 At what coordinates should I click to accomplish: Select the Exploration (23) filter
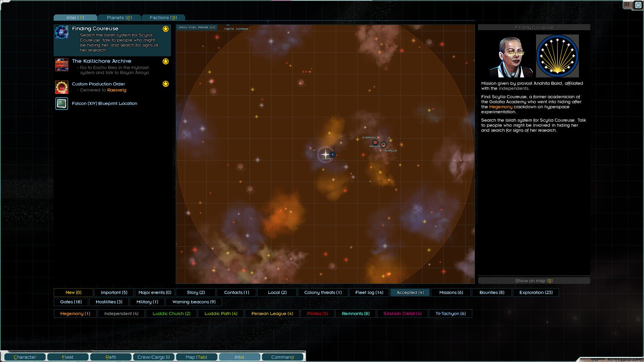(x=536, y=293)
